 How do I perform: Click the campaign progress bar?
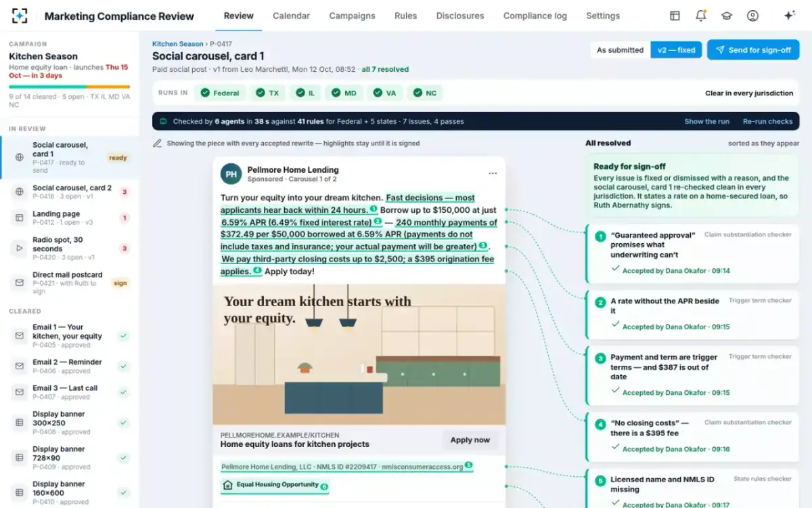point(69,87)
